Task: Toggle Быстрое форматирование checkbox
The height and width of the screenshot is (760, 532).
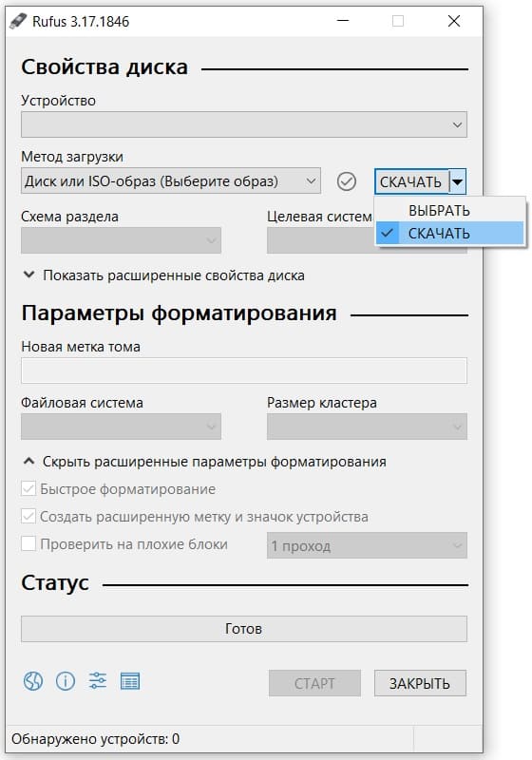Action: tap(28, 488)
